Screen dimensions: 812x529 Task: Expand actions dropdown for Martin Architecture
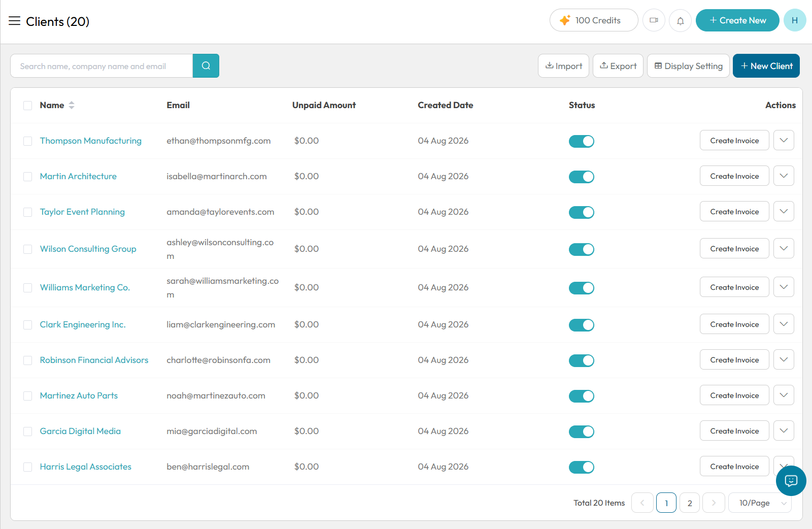[784, 176]
